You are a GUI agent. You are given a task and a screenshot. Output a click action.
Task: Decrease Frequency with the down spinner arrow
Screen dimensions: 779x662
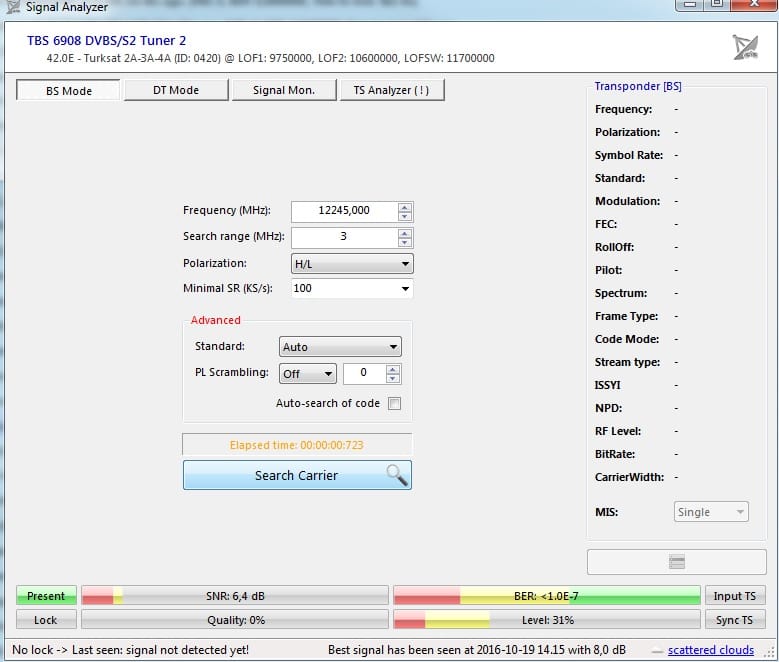point(405,216)
